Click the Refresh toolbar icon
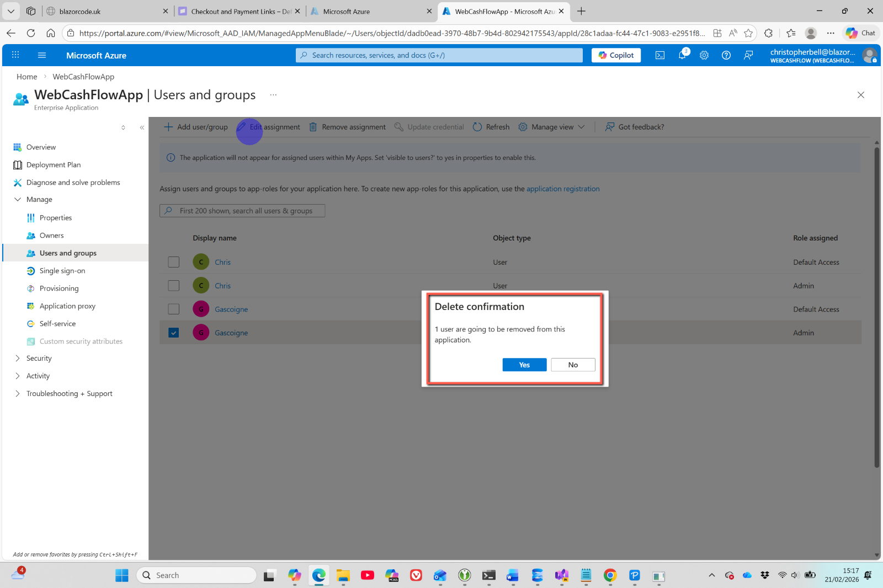 tap(477, 127)
